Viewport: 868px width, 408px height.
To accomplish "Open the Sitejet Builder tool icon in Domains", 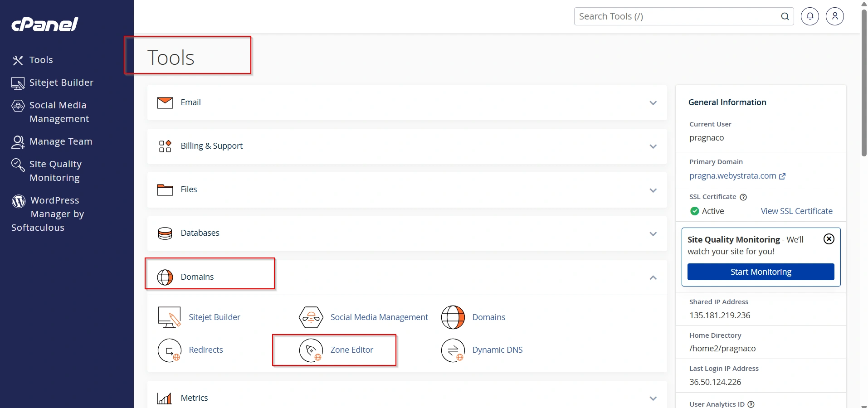I will coord(169,317).
